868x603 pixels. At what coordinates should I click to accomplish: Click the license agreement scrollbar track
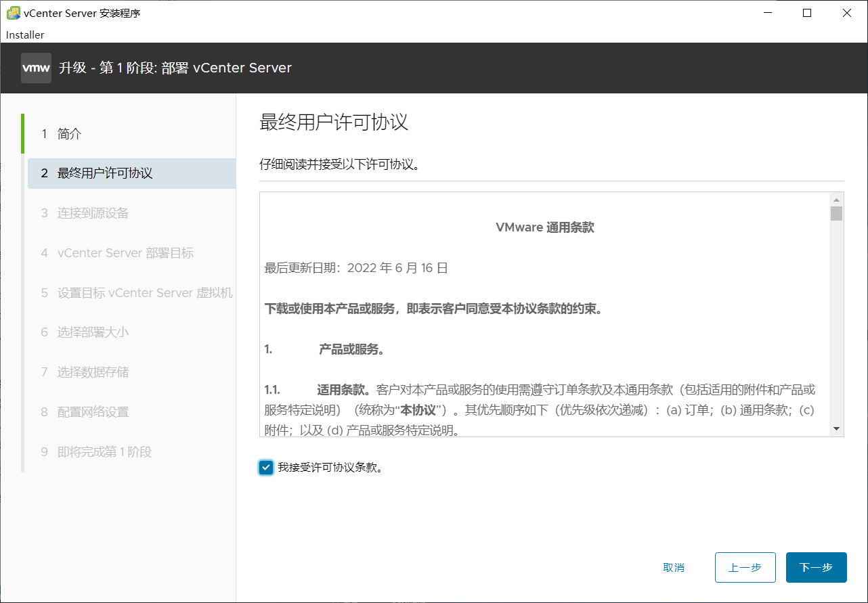[837, 318]
